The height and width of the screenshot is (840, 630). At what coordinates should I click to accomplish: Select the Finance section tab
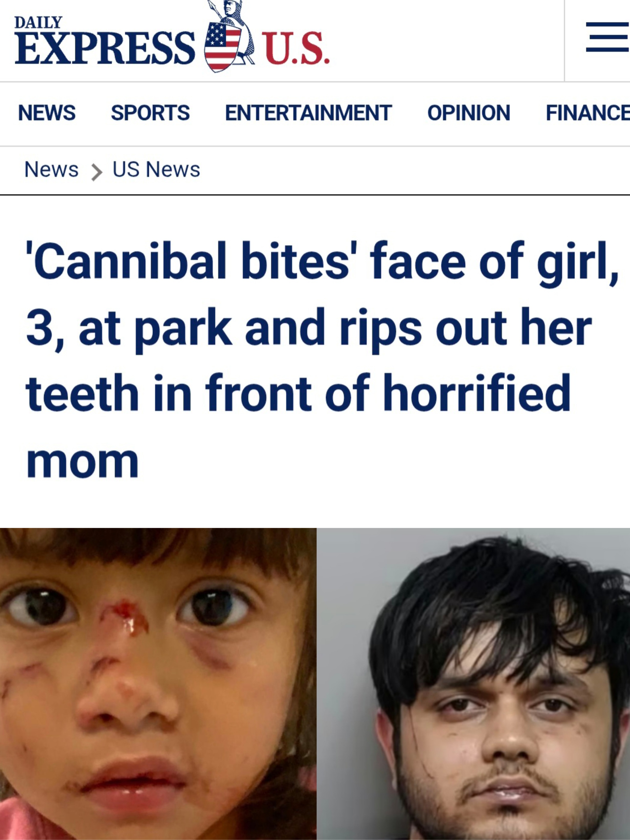(x=587, y=113)
